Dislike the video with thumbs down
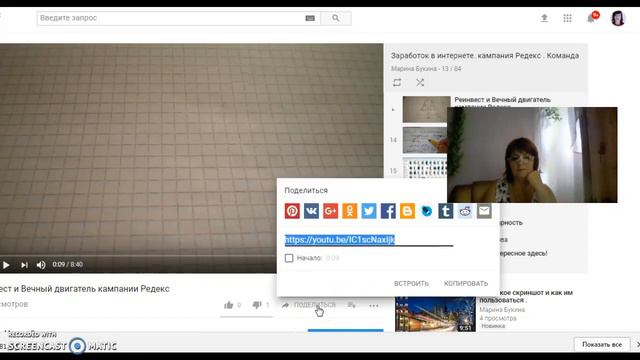 click(257, 305)
